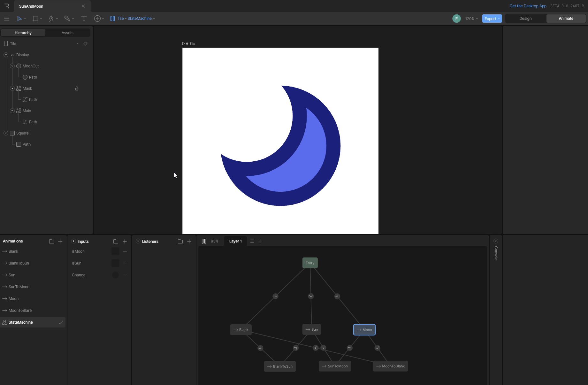The height and width of the screenshot is (385, 588).
Task: Pause the state machine playback
Action: point(204,241)
